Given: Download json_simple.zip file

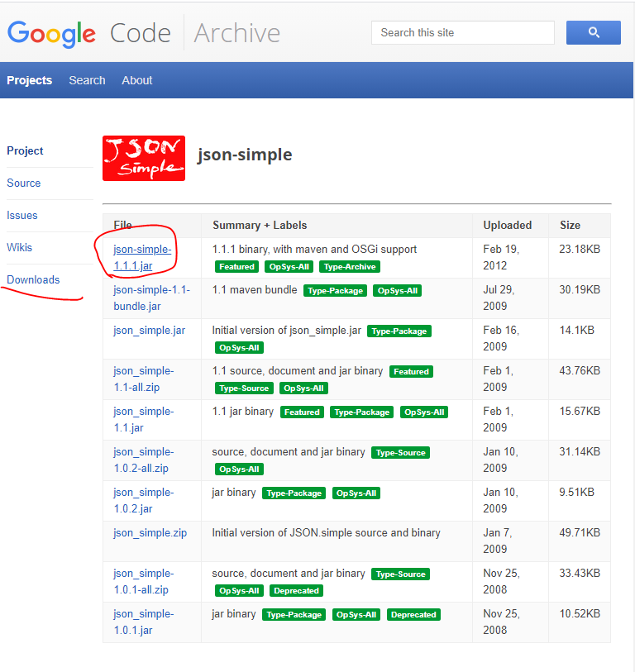Looking at the screenshot, I should 150,532.
